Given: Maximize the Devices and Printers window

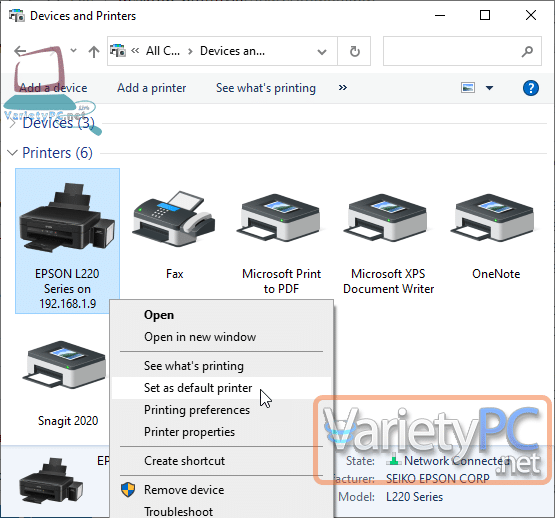Looking at the screenshot, I should click(485, 16).
